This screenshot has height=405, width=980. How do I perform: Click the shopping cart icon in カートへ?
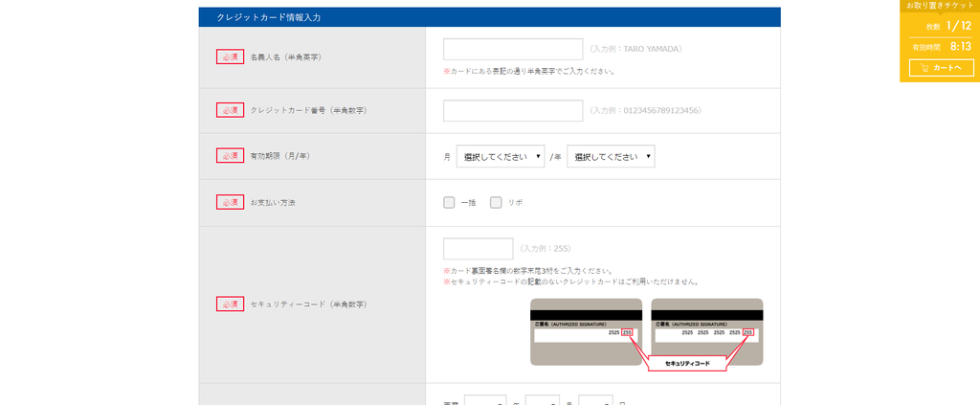point(925,67)
